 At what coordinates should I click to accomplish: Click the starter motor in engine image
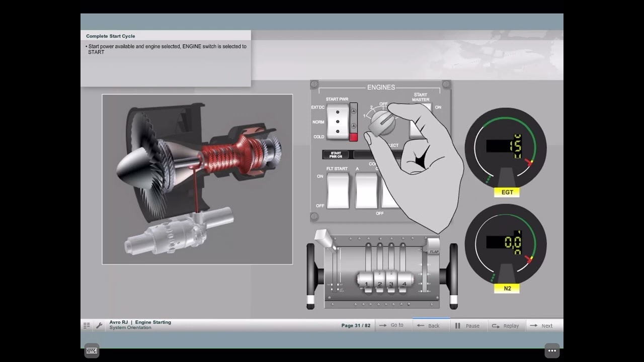pos(180,232)
